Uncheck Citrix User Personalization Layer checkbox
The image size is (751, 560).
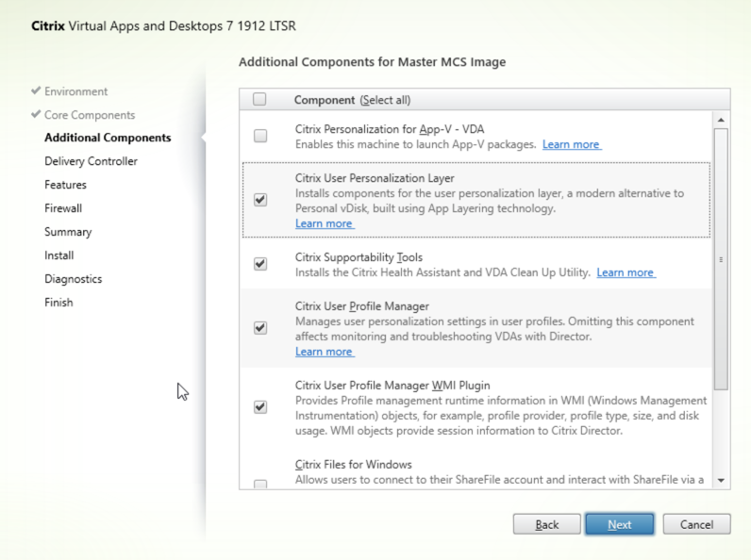(x=260, y=200)
